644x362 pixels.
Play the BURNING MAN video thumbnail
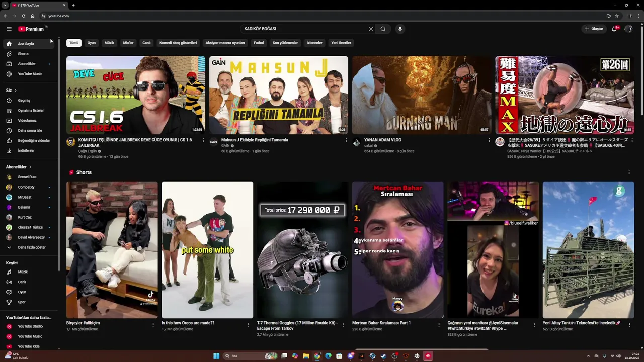click(422, 95)
